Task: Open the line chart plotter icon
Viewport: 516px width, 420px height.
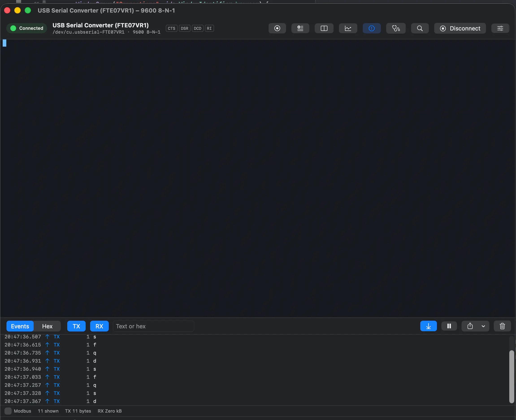Action: tap(348, 28)
